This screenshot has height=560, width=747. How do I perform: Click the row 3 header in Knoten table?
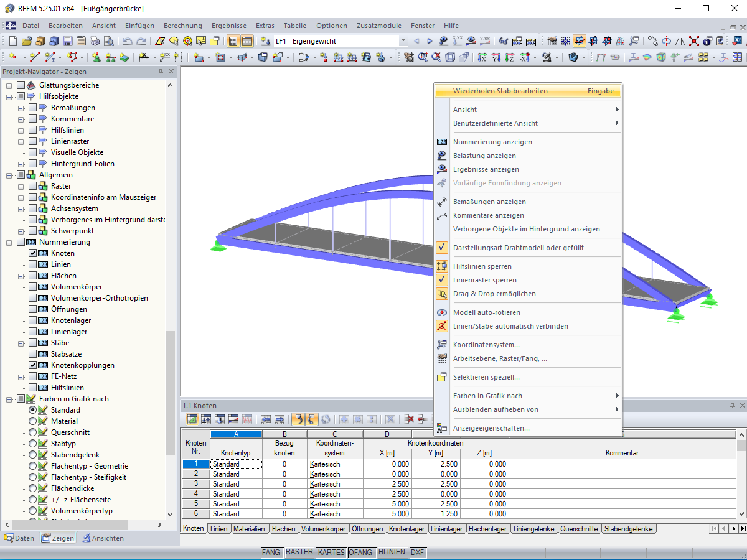click(196, 483)
